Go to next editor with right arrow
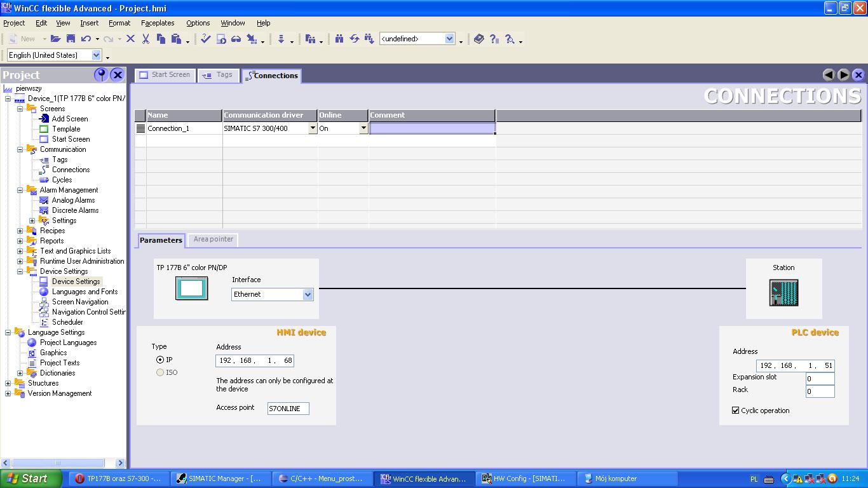The width and height of the screenshot is (868, 488). click(x=844, y=75)
